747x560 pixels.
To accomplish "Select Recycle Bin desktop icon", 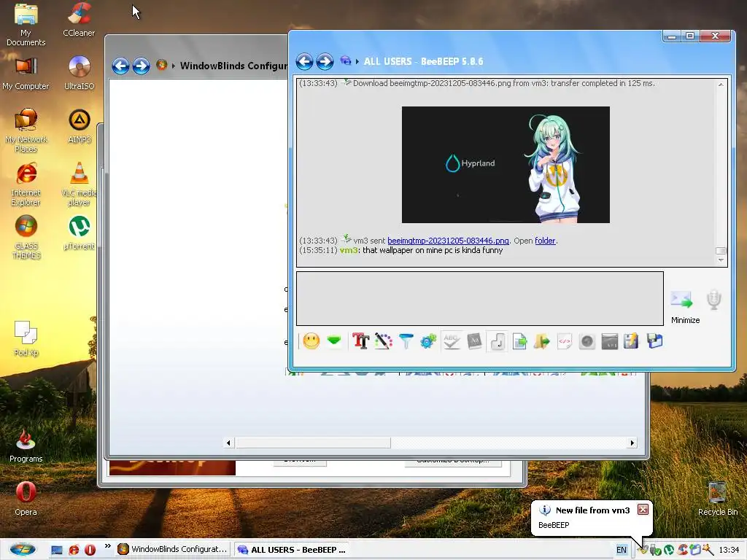I will point(718,499).
